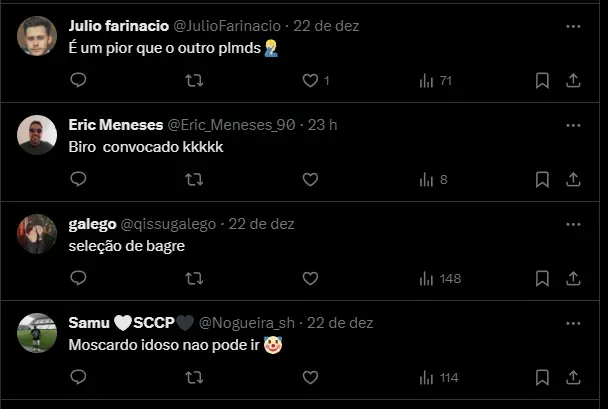Retweet Julio farinacio's post
This screenshot has width=608, height=409.
[x=194, y=81]
